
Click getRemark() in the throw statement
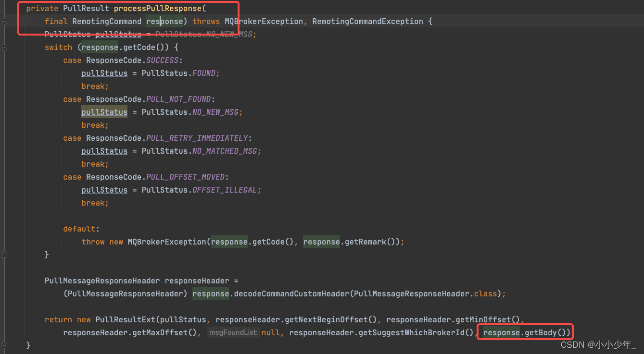371,242
